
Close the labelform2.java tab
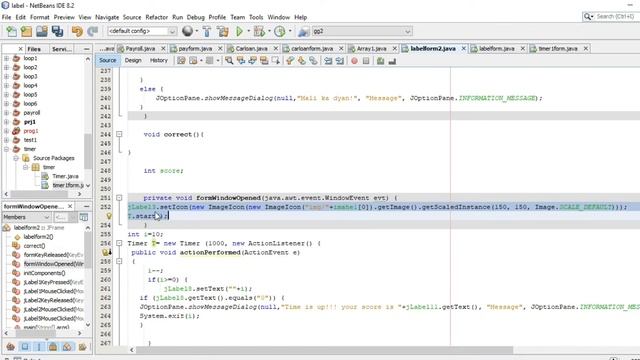click(x=464, y=48)
